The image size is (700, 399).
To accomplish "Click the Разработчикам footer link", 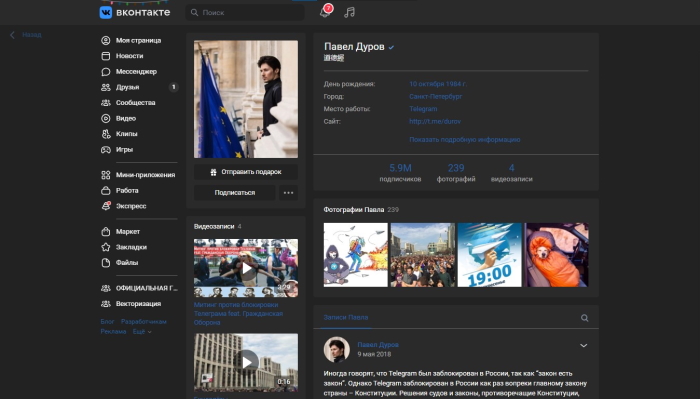I will tap(144, 322).
